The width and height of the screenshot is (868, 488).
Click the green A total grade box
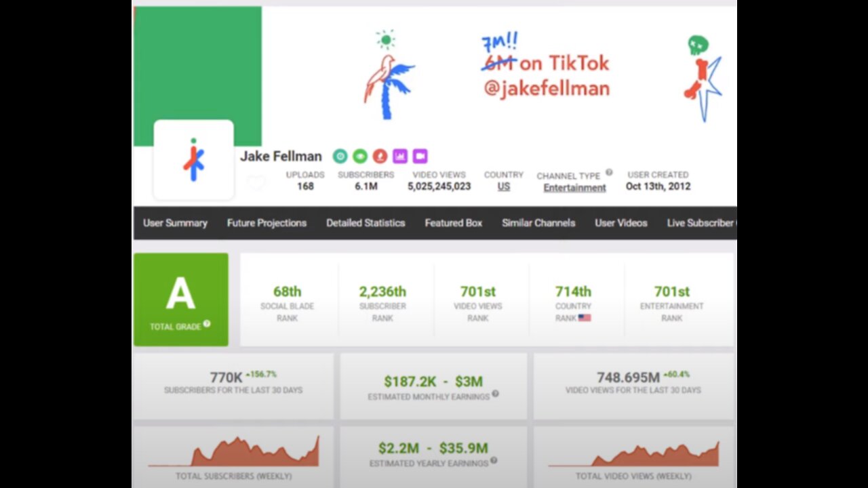click(x=181, y=300)
